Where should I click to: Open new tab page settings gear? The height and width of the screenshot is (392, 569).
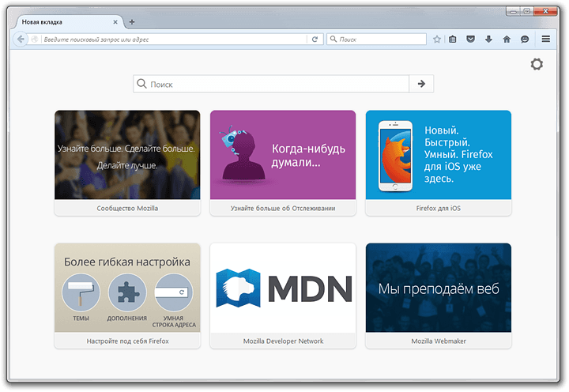[x=537, y=64]
